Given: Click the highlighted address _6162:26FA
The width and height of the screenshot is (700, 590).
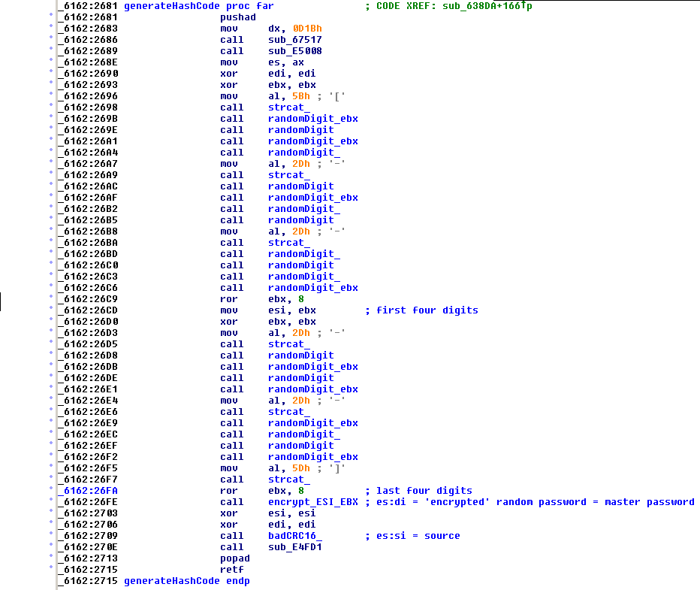Looking at the screenshot, I should coord(88,490).
